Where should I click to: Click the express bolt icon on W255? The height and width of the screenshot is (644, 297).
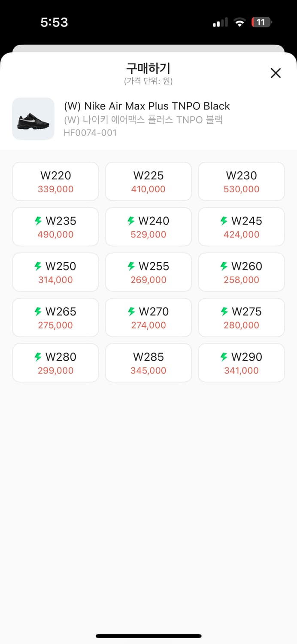[131, 266]
